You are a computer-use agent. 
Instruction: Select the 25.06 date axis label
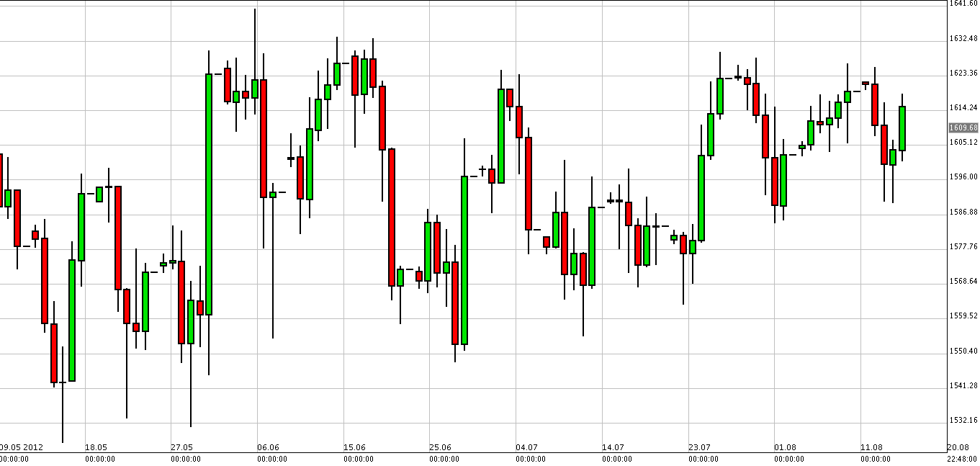point(441,447)
